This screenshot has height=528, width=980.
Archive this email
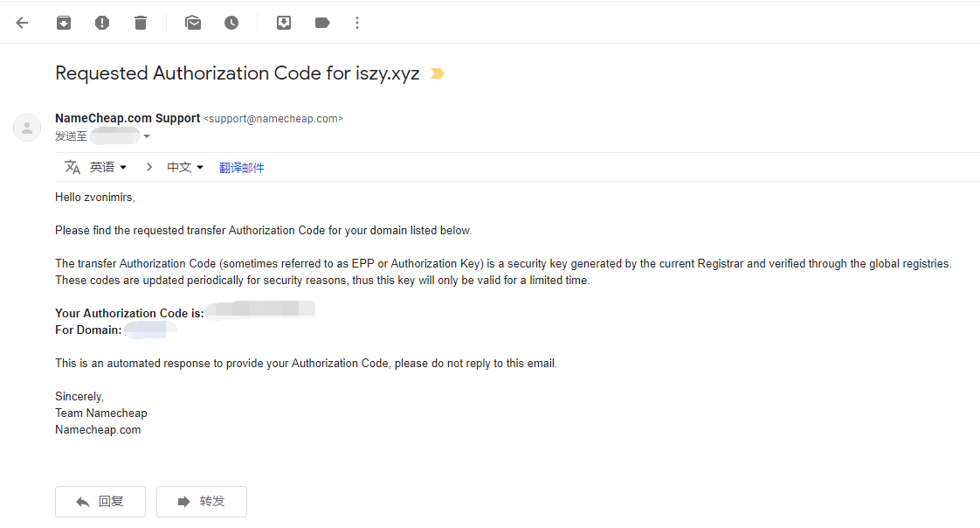point(64,23)
